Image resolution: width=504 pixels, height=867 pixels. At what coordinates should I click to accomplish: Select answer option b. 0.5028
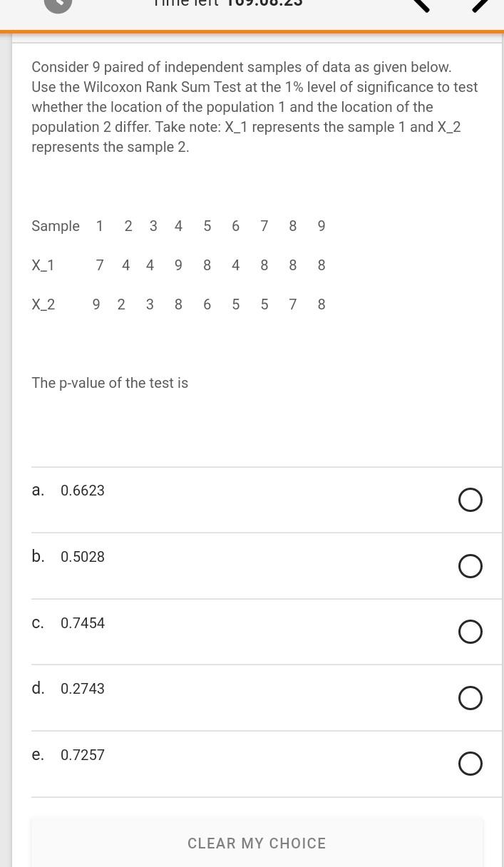[470, 566]
